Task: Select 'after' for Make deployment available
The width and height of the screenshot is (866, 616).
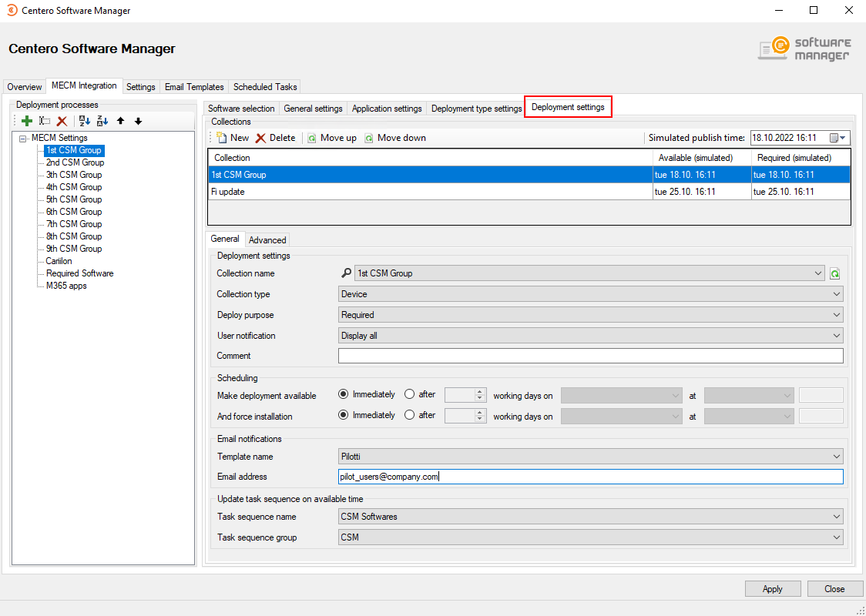Action: coord(410,394)
